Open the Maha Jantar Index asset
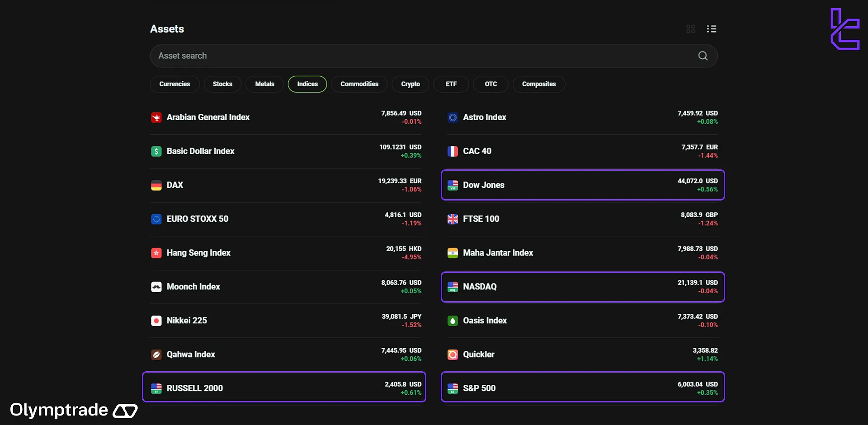The image size is (868, 425). tap(582, 253)
